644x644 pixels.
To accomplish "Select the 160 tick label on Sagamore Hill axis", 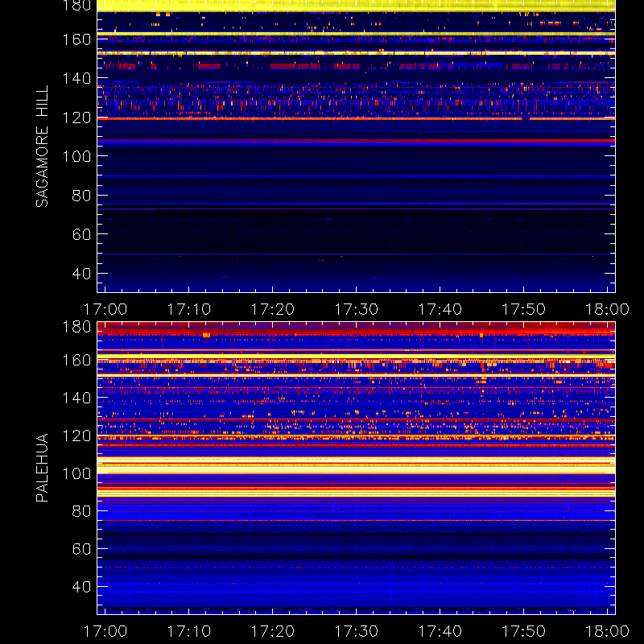I will tap(76, 39).
